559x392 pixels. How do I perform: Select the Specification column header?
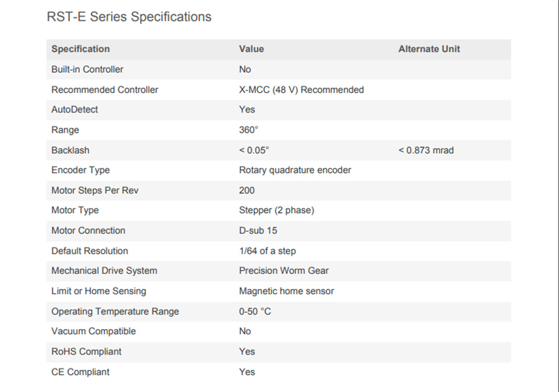point(80,49)
